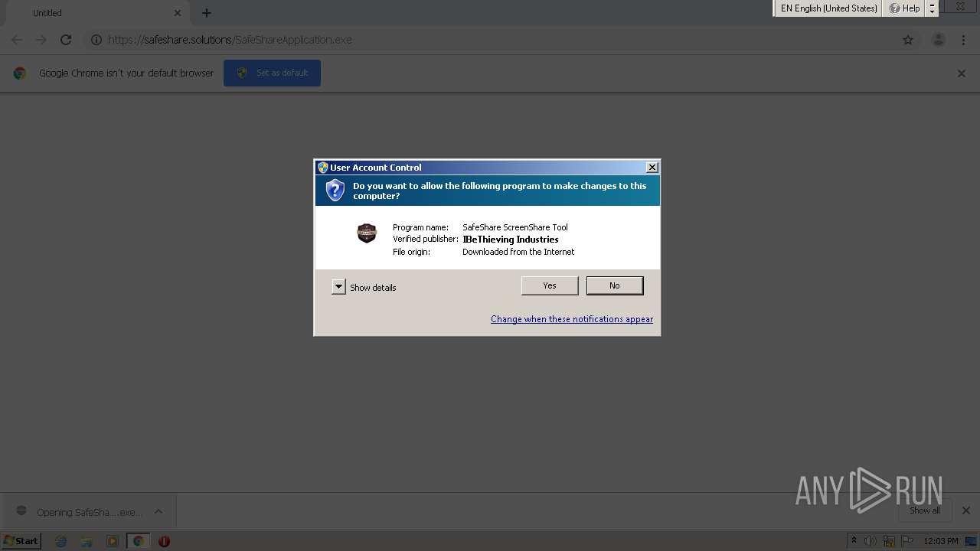Image resolution: width=980 pixels, height=551 pixels.
Task: Click the Chrome taskbar icon
Action: pyautogui.click(x=139, y=541)
